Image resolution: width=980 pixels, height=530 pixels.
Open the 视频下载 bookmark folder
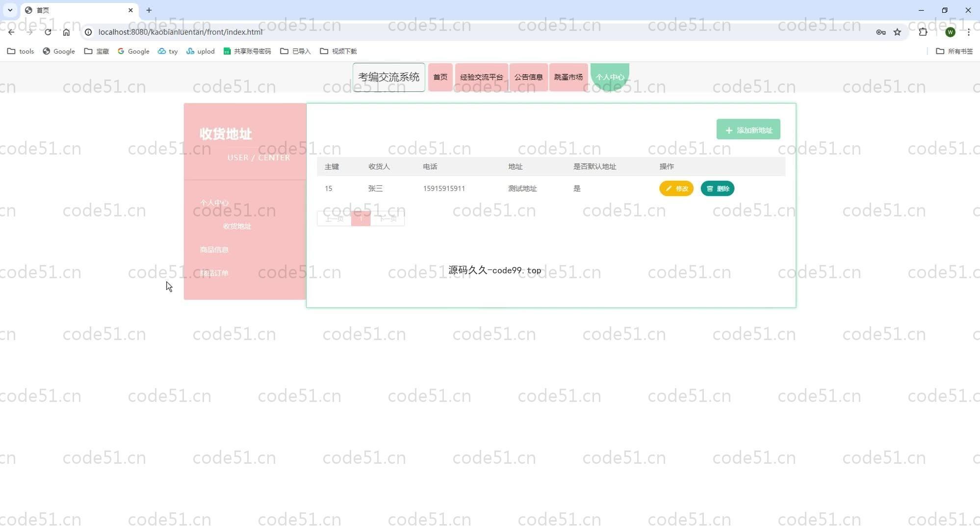pos(338,51)
